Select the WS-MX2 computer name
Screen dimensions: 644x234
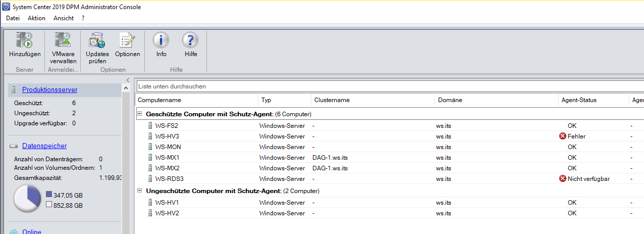167,168
